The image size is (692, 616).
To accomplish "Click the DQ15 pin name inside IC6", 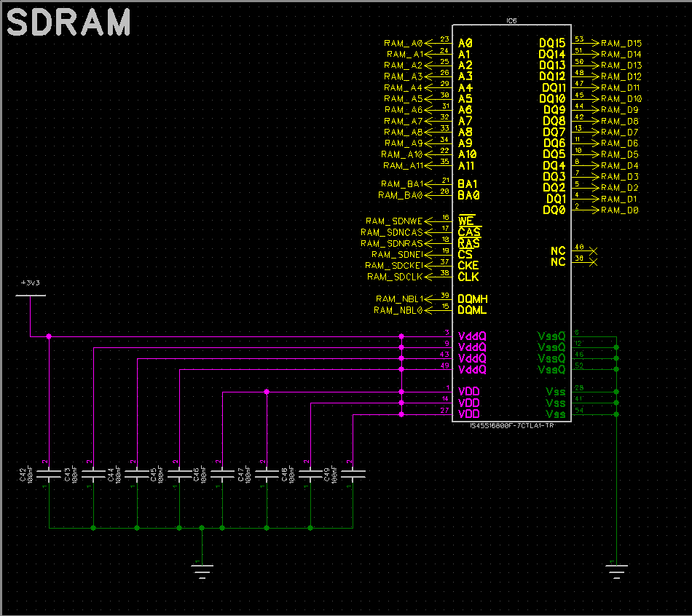I will (x=552, y=43).
